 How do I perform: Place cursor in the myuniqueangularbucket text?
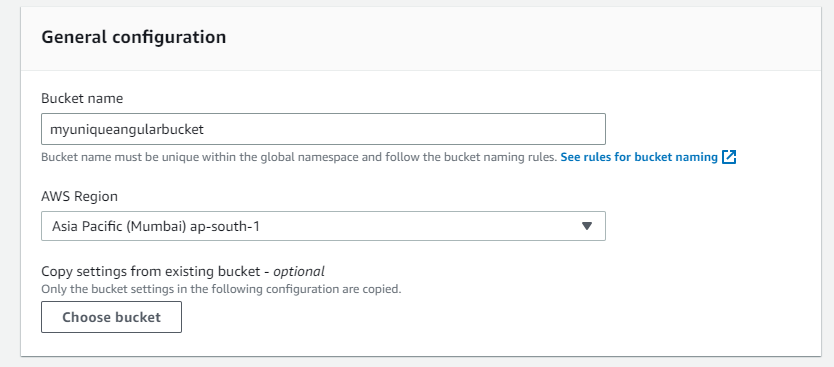(x=127, y=129)
